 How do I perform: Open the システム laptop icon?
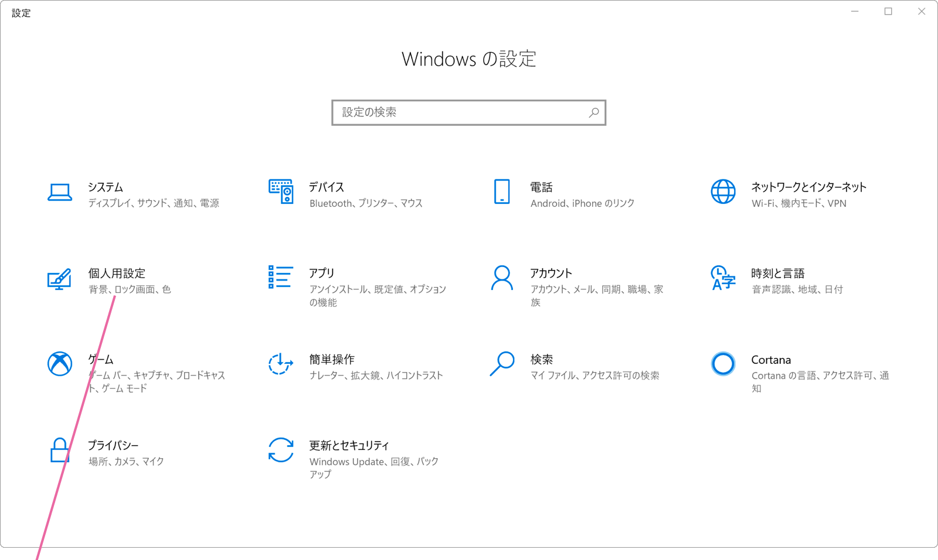[x=60, y=192]
